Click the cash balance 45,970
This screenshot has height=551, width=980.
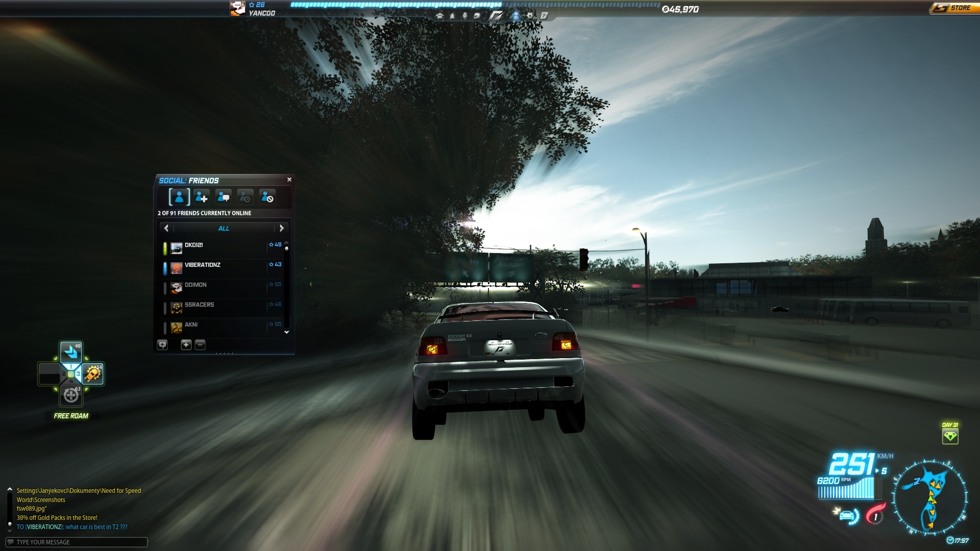(x=680, y=9)
